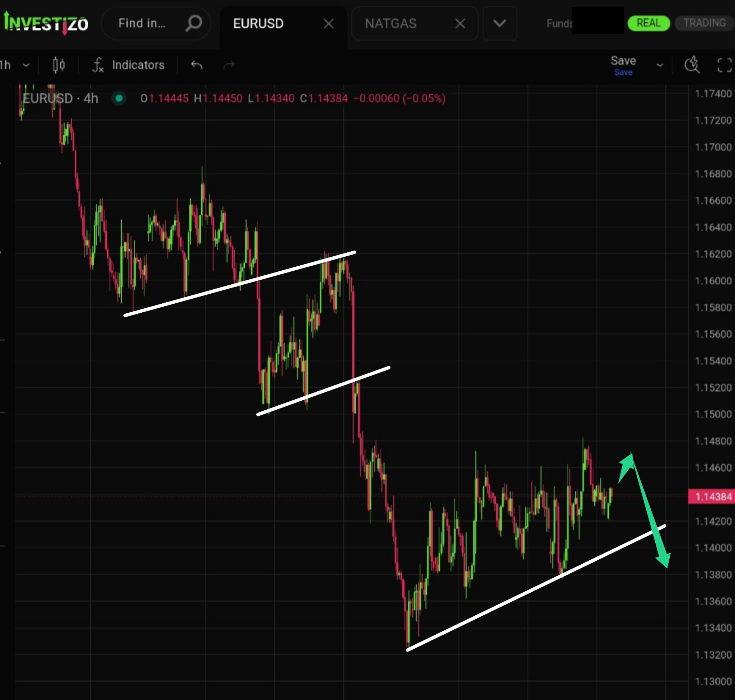The width and height of the screenshot is (735, 700).
Task: Undo the last chart action
Action: click(197, 65)
